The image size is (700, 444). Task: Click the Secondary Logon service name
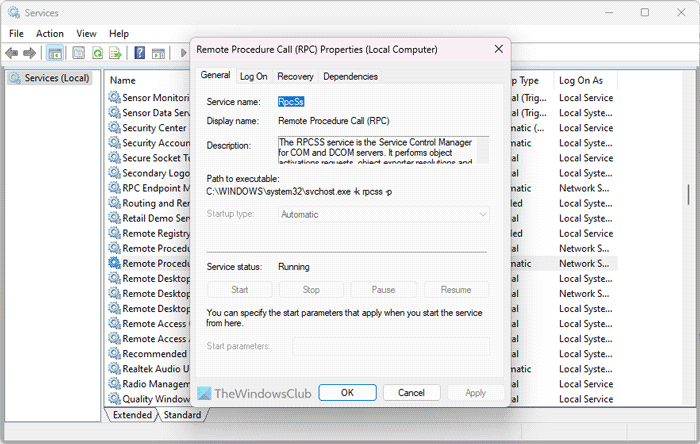[x=156, y=173]
